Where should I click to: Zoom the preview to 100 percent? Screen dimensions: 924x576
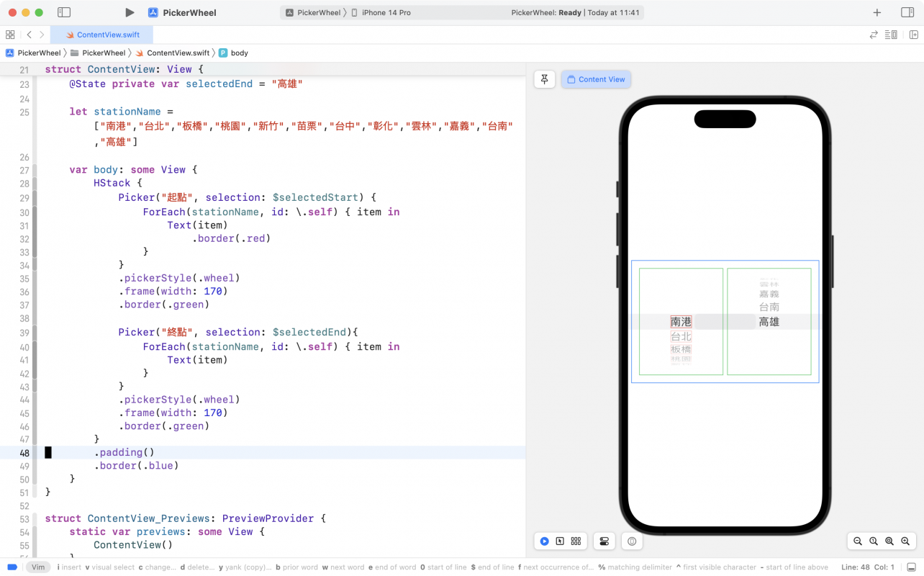point(874,541)
